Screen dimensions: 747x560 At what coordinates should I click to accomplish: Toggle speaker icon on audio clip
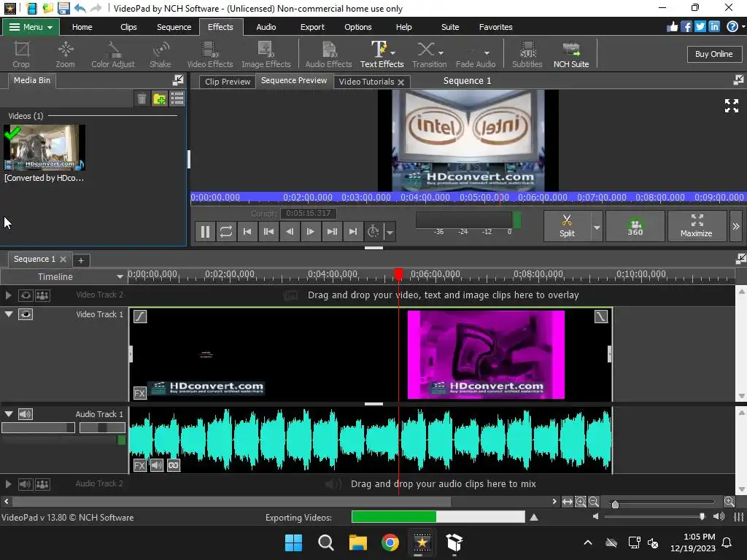(157, 465)
